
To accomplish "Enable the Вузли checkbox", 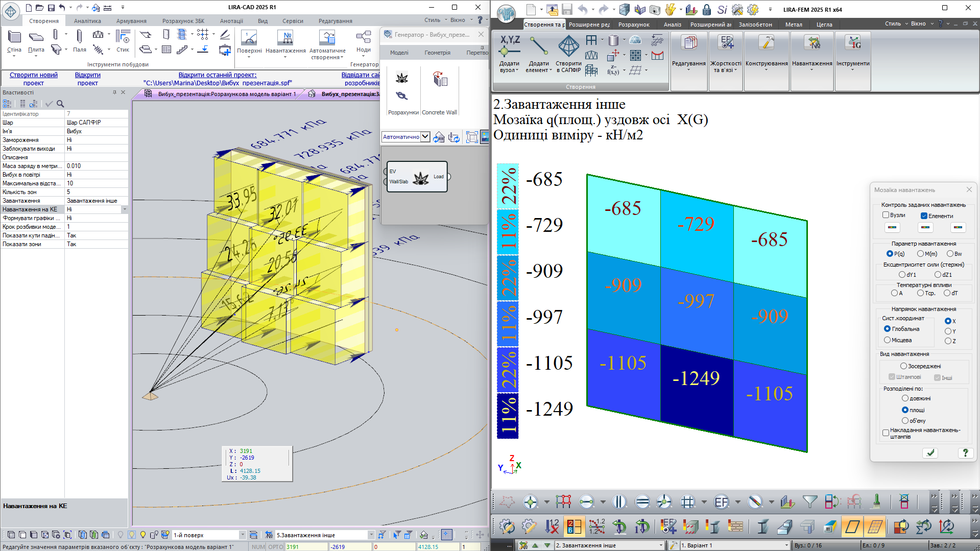I will (x=886, y=215).
